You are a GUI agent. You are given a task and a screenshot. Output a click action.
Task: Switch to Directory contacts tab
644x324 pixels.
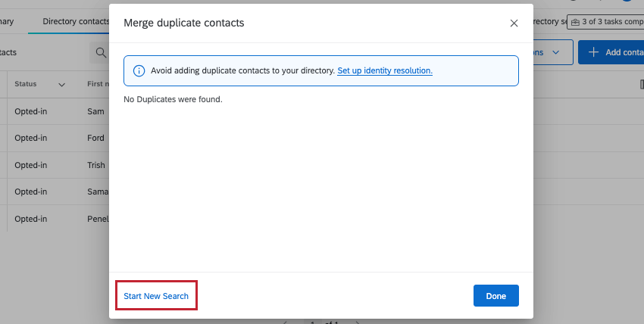pos(76,21)
